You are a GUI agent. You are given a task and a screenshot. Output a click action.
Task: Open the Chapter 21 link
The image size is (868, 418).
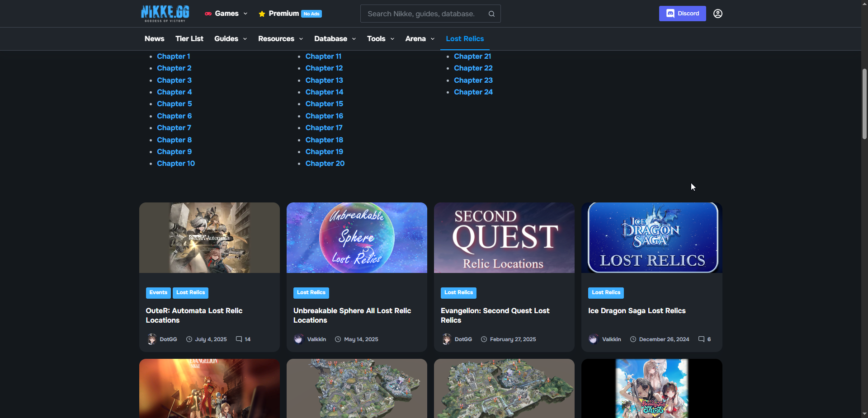pyautogui.click(x=472, y=56)
